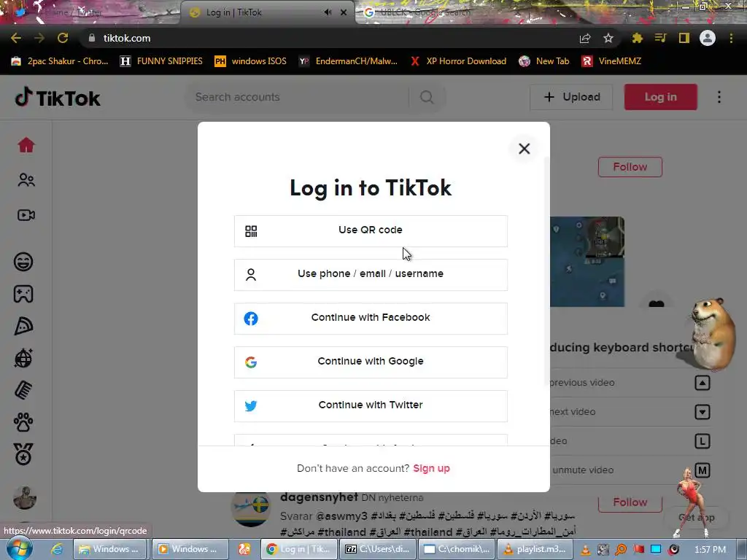Choose Use QR code login option
Viewport: 747px width, 560px height.
[371, 231]
